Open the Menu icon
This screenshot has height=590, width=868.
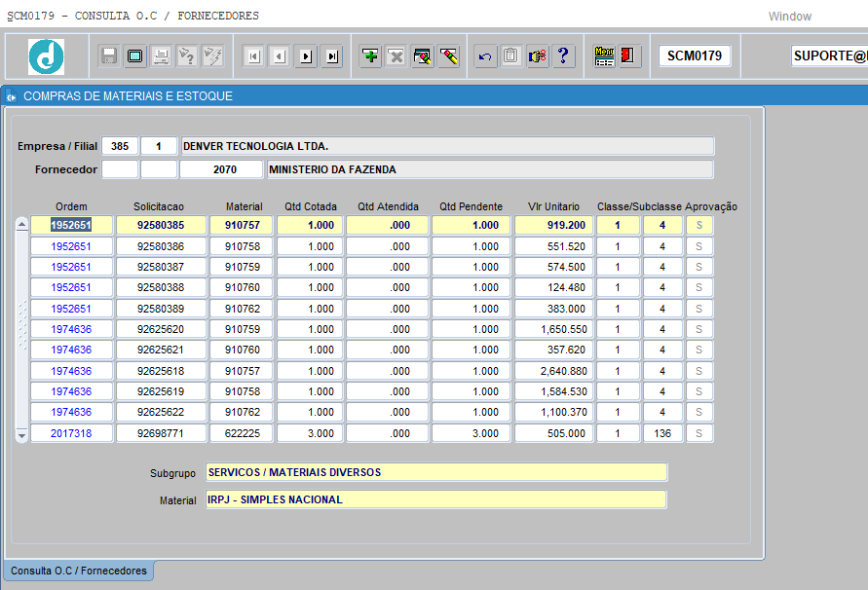tap(604, 56)
